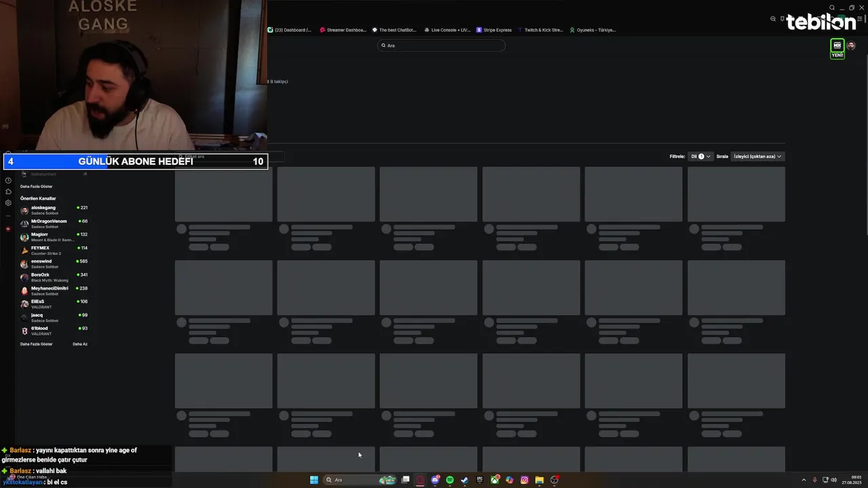Open MrDragonVenom recommended channel

[x=54, y=224]
